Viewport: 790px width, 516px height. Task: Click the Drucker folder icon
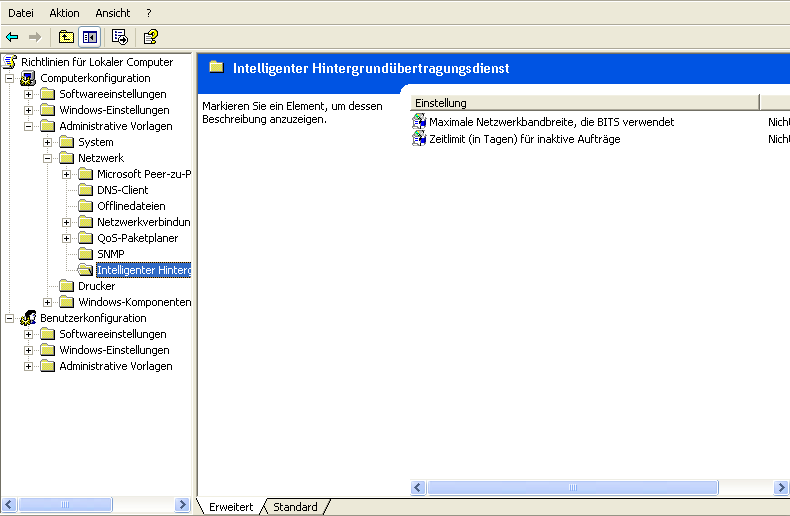point(67,286)
